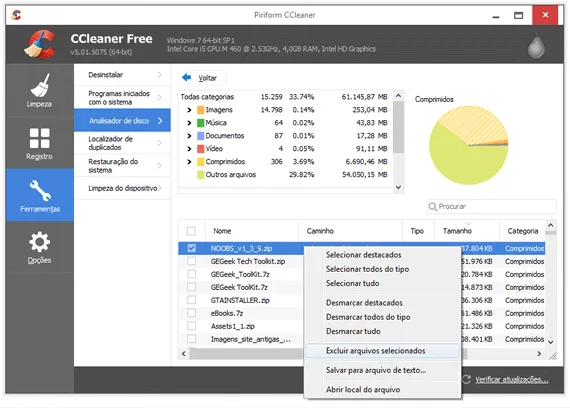Expand the Comprimidos category
This screenshot has height=408, width=570.
pyautogui.click(x=189, y=162)
